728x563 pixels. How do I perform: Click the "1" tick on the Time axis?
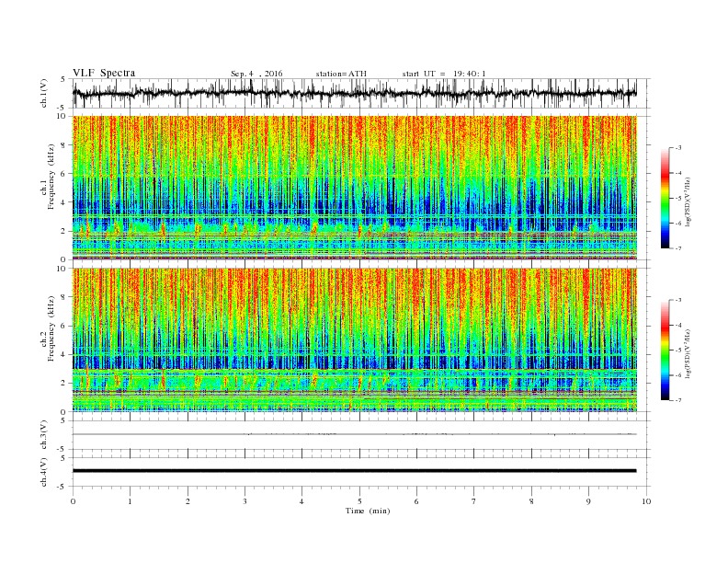click(130, 501)
